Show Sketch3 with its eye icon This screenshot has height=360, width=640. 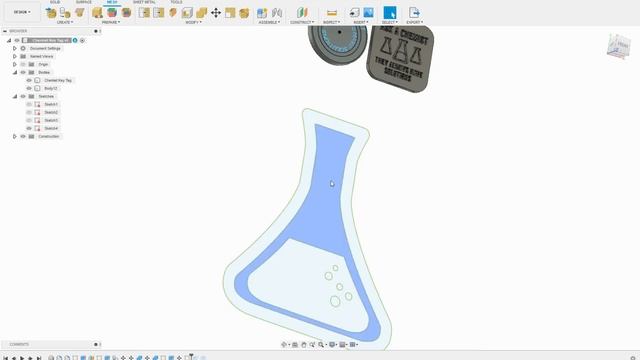coord(29,120)
